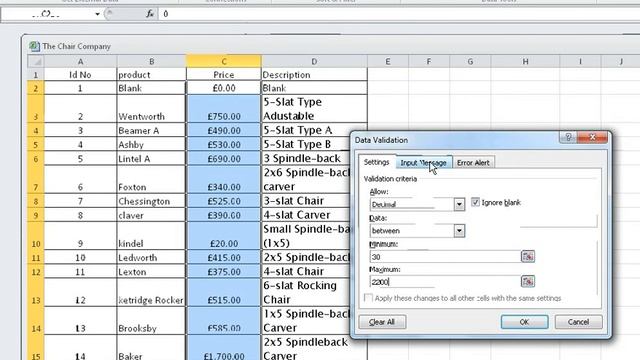Select column A header

[80, 61]
